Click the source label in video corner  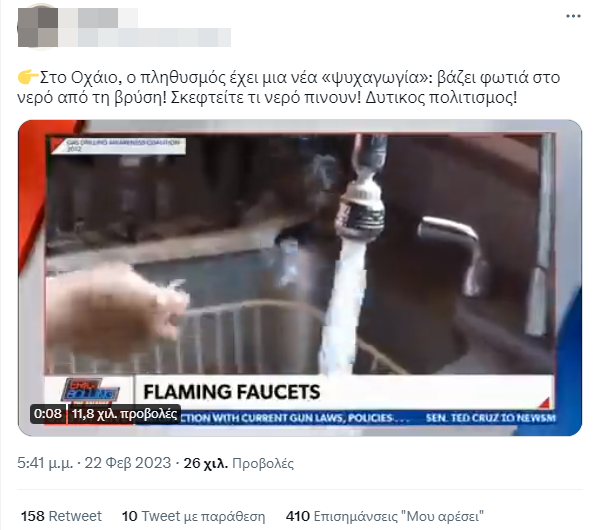119,146
